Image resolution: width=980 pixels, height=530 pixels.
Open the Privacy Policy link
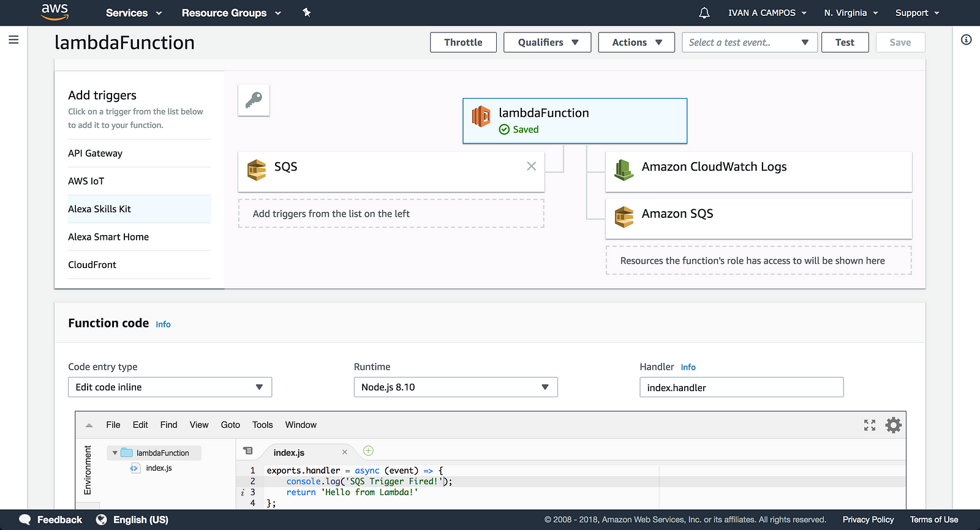(x=868, y=520)
